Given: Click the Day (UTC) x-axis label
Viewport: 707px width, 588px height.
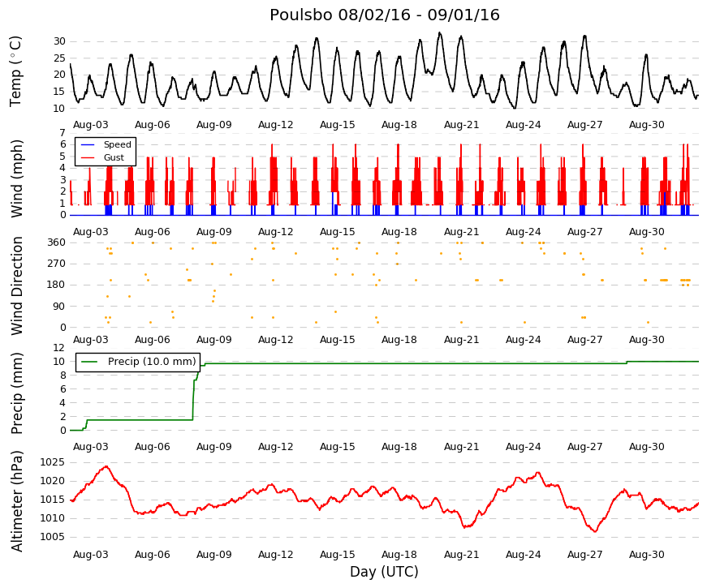Looking at the screenshot, I should (384, 571).
